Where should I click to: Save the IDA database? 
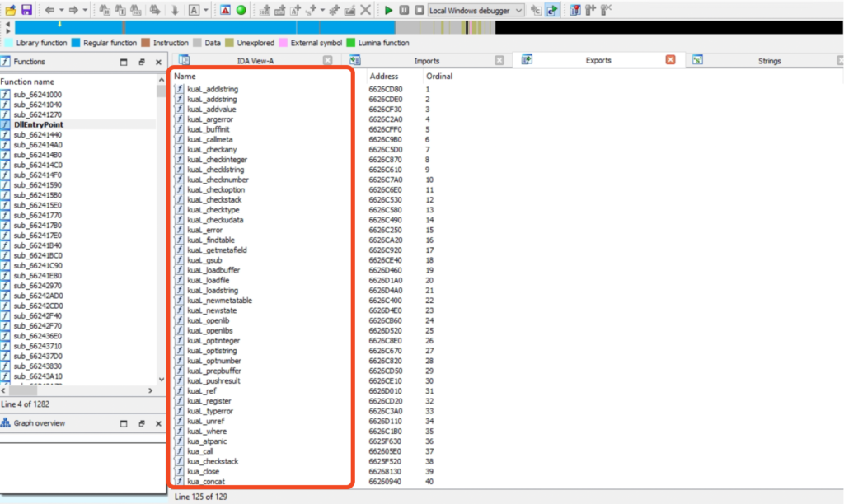point(27,9)
